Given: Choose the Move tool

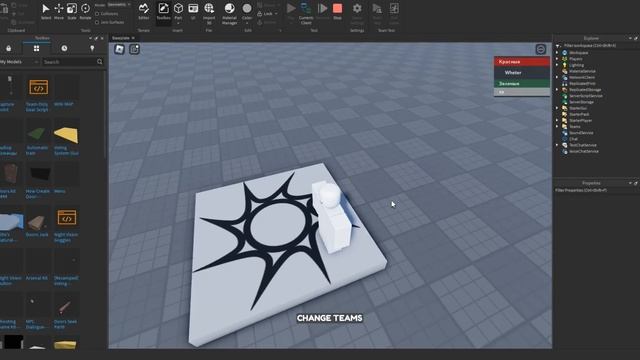Looking at the screenshot, I should pyautogui.click(x=59, y=11).
